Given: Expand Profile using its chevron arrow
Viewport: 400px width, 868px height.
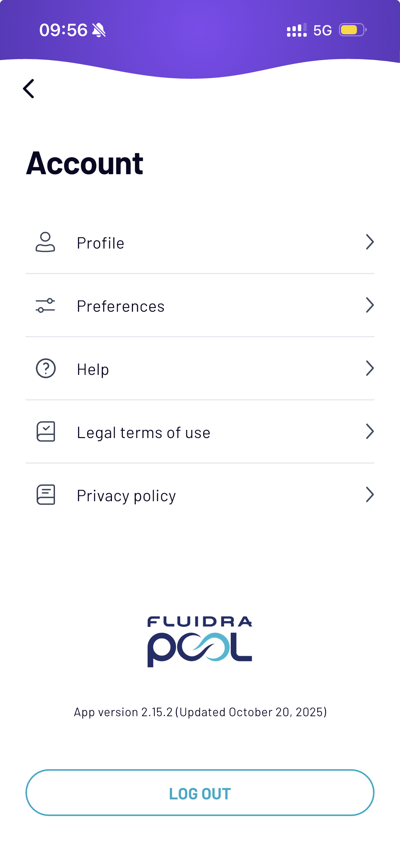Looking at the screenshot, I should click(370, 242).
